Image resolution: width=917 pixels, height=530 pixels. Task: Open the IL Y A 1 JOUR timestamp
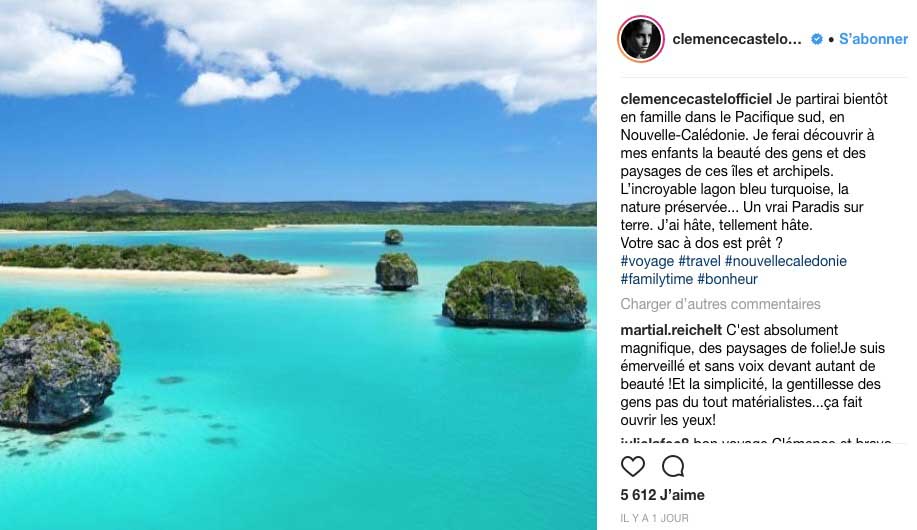point(654,518)
